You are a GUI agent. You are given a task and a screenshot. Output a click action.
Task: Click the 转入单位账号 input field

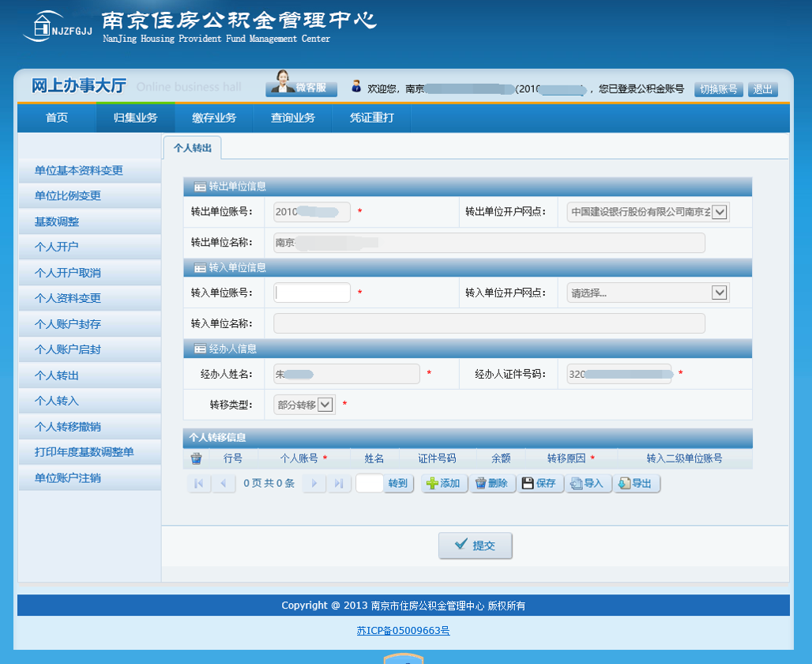tap(312, 293)
